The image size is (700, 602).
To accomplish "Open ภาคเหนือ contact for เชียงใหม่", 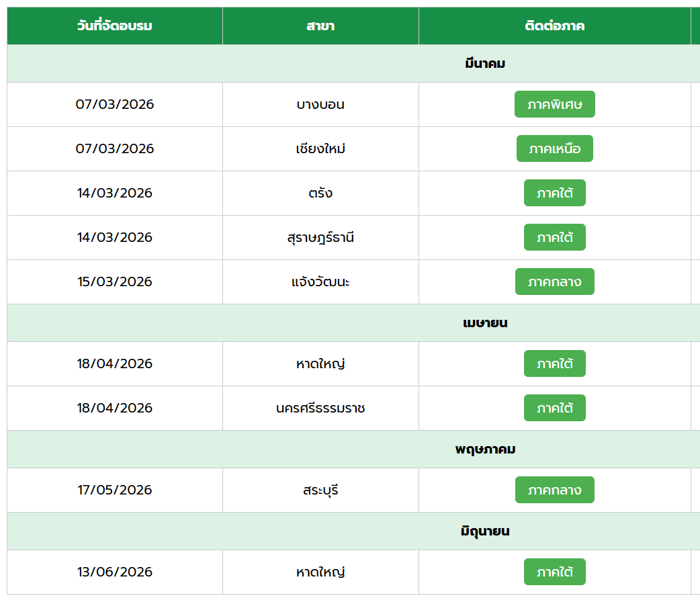I will (x=554, y=148).
